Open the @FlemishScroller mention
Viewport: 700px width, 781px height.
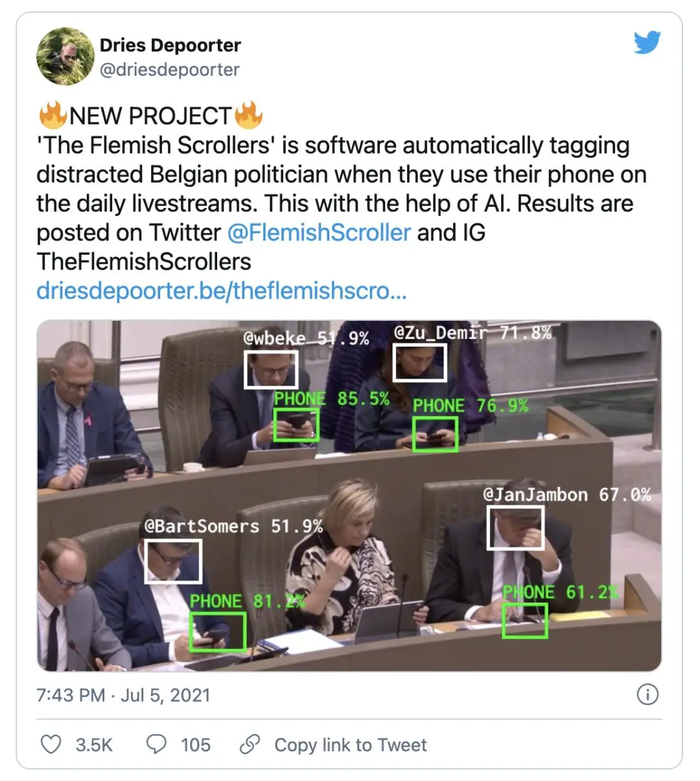point(319,232)
